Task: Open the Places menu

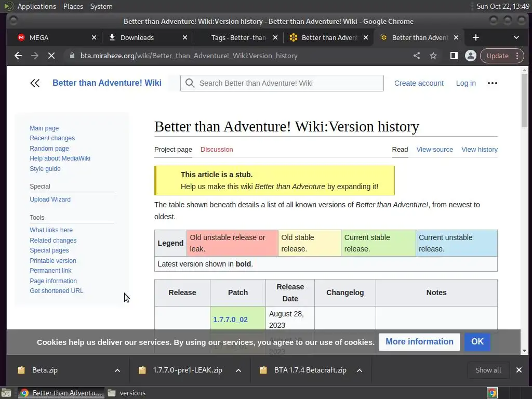Action: tap(73, 6)
